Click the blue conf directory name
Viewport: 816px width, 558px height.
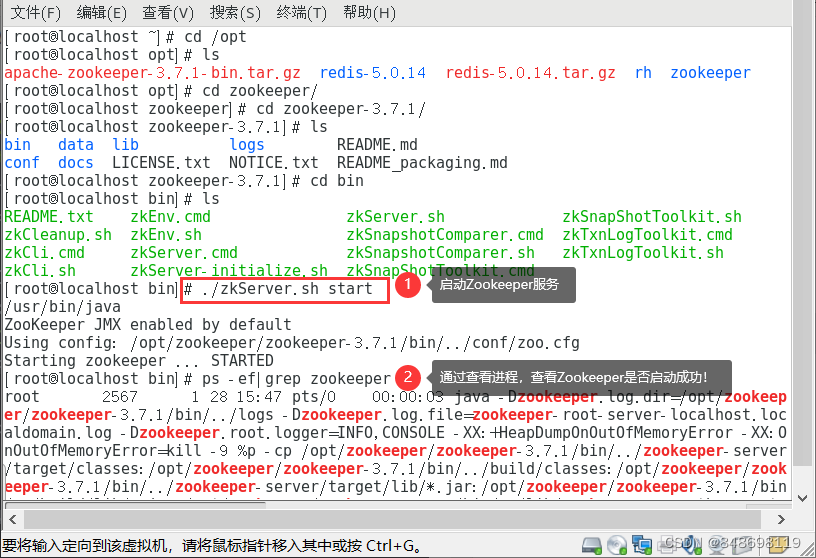[x=22, y=163]
